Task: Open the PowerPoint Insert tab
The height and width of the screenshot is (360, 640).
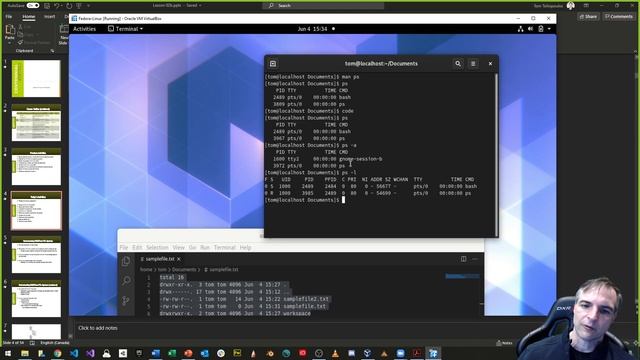Action: click(49, 17)
